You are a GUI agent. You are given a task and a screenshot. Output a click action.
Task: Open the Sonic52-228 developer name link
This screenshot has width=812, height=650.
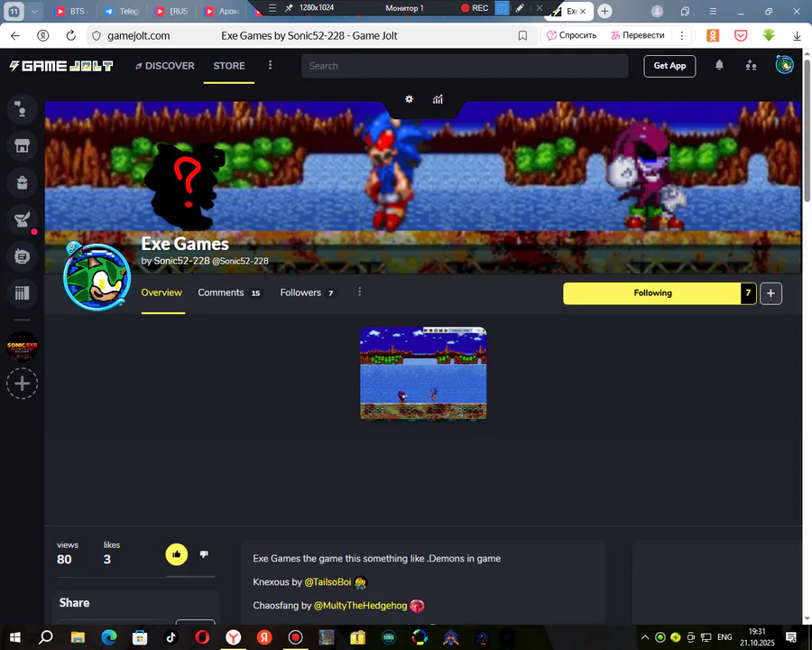pyautogui.click(x=181, y=261)
